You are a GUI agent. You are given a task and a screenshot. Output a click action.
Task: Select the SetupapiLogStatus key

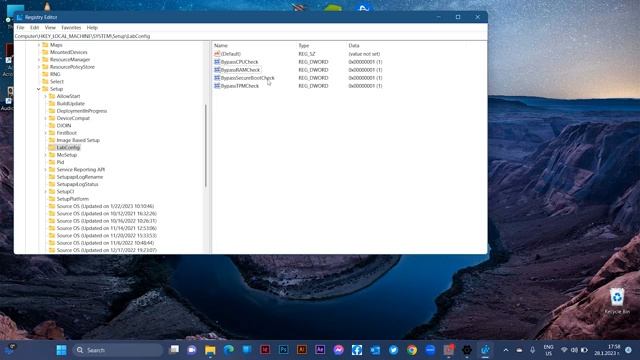pos(77,184)
